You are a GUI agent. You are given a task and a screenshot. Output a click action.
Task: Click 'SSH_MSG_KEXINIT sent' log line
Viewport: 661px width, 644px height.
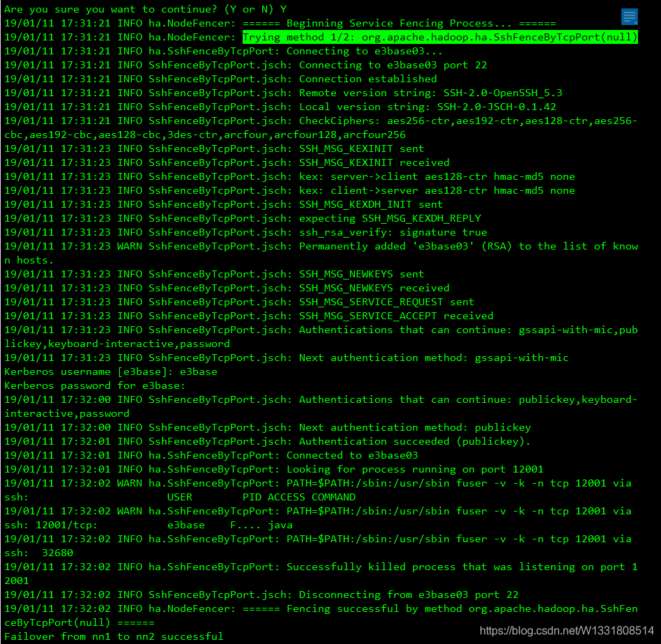click(214, 148)
